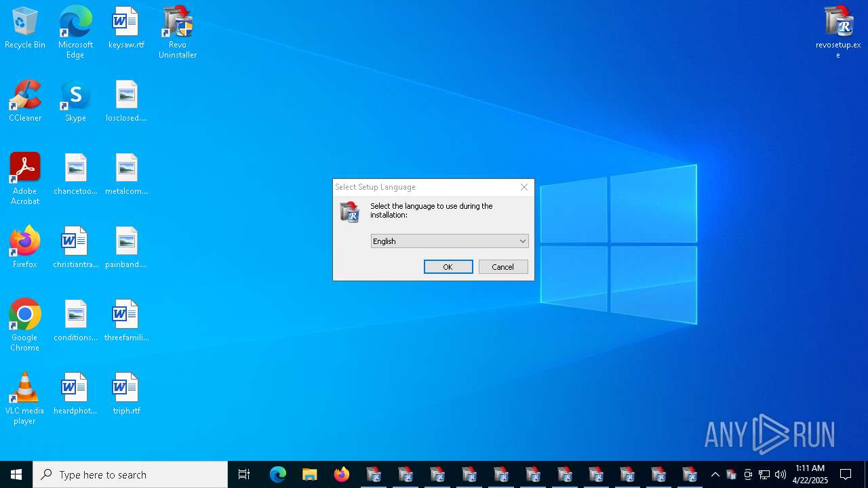The image size is (868, 488).
Task: Select the keysaw.rtf desktop file
Action: (x=126, y=28)
